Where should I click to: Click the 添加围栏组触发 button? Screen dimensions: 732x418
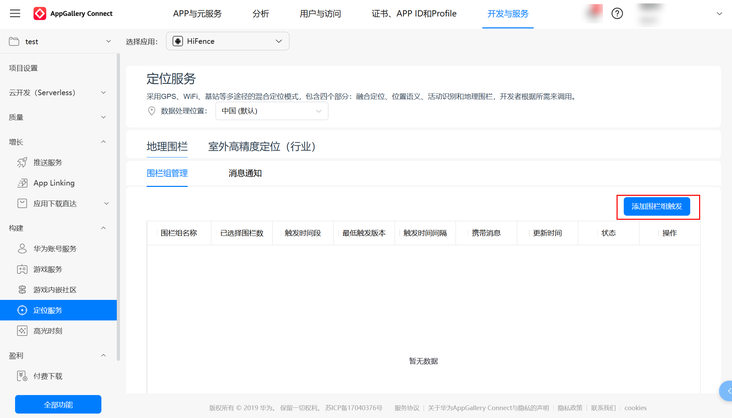pos(657,207)
